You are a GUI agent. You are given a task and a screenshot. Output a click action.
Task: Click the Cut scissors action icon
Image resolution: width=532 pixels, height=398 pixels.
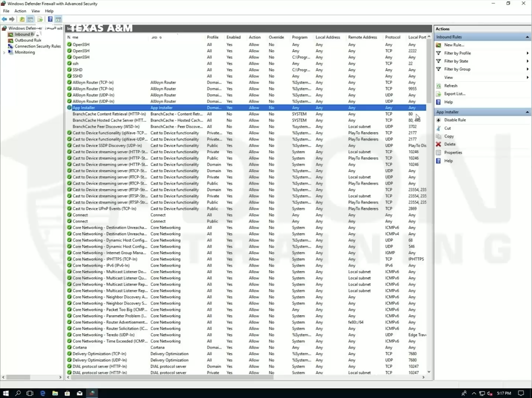coord(438,128)
